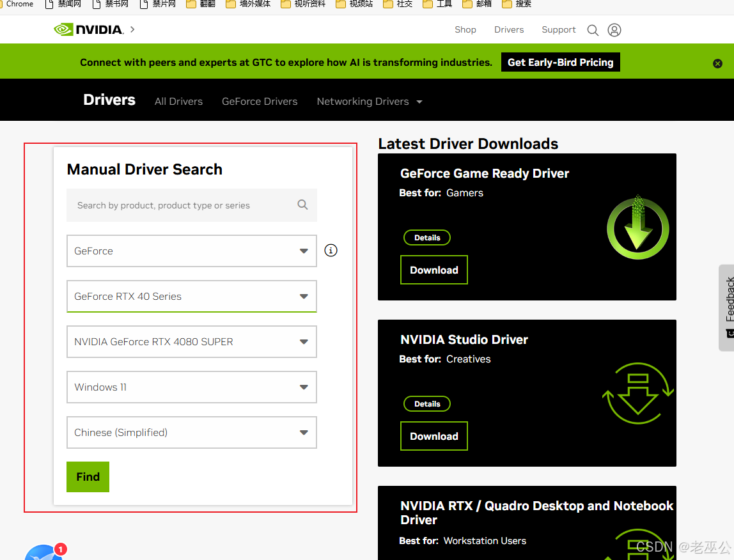Go to All Drivers tab
This screenshot has width=734, height=560.
click(x=178, y=102)
